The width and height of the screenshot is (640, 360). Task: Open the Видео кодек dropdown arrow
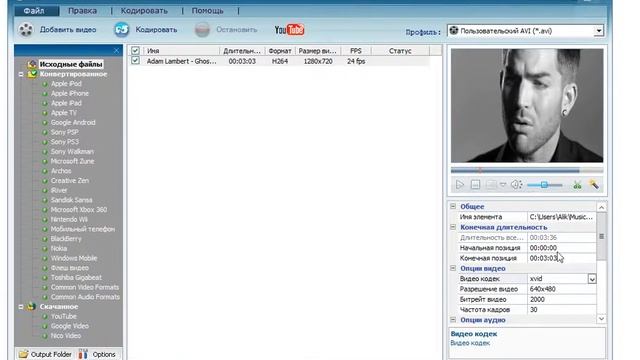click(592, 279)
